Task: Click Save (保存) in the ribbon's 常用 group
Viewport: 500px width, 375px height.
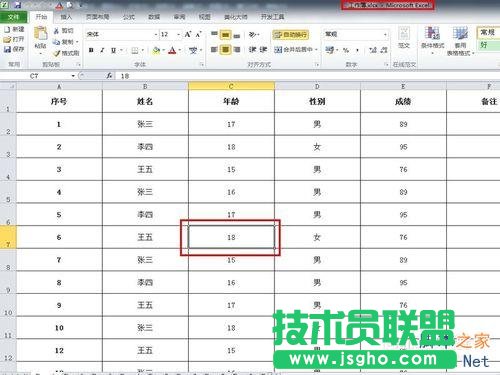Action: click(14, 49)
